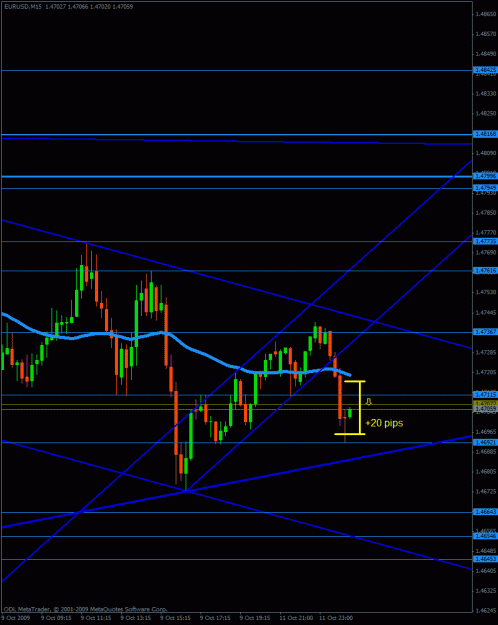Screen dimensions: 498x625
Task: Click the 1.47949 horizontal line price tag
Action: pos(485,187)
